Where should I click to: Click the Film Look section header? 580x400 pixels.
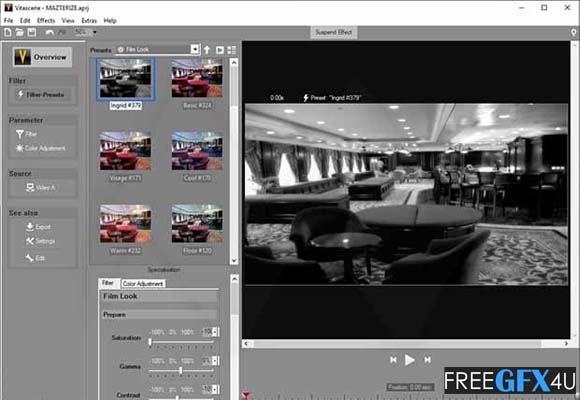pos(159,296)
